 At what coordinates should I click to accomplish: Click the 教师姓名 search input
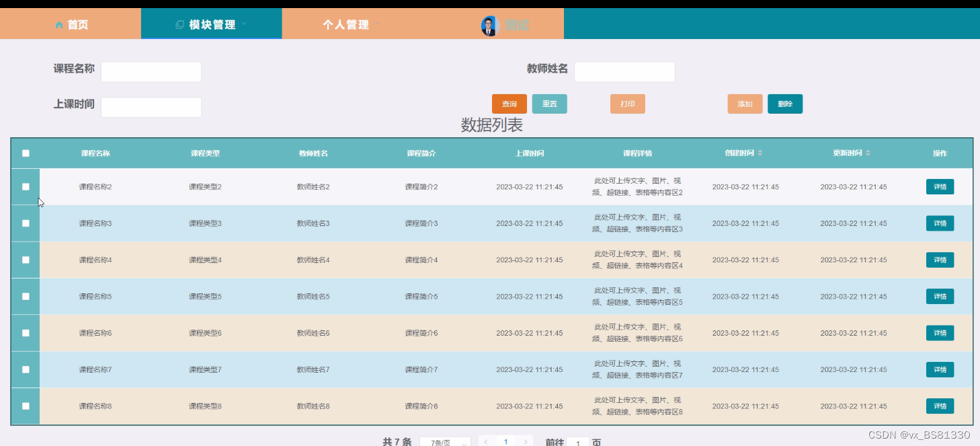[624, 72]
